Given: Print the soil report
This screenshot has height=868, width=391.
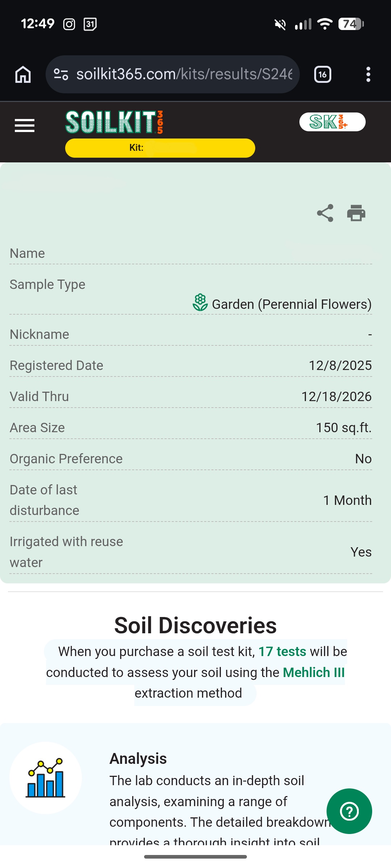Looking at the screenshot, I should (x=356, y=213).
